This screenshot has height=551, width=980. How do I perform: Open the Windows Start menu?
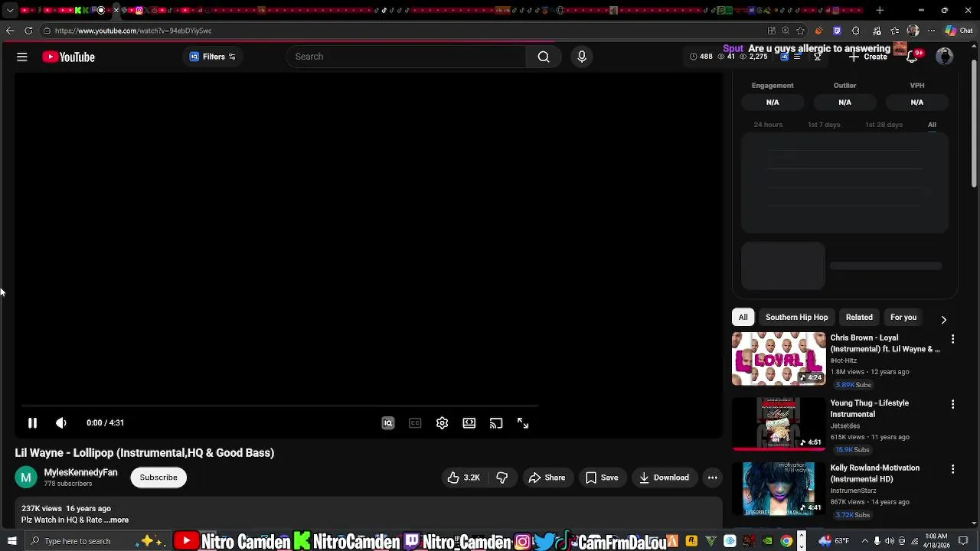coord(11,541)
